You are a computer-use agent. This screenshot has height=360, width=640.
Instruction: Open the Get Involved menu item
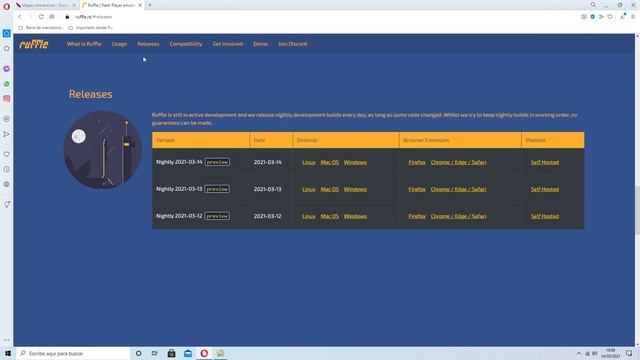[227, 44]
